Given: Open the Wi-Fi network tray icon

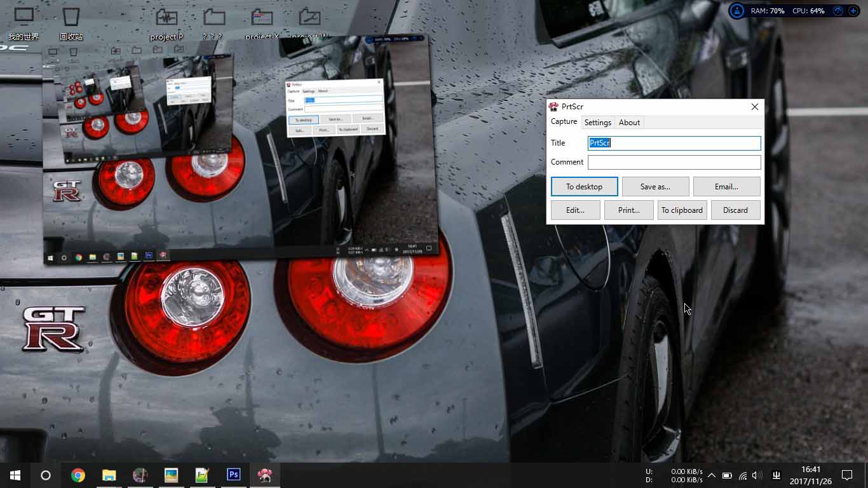Looking at the screenshot, I should click(742, 475).
